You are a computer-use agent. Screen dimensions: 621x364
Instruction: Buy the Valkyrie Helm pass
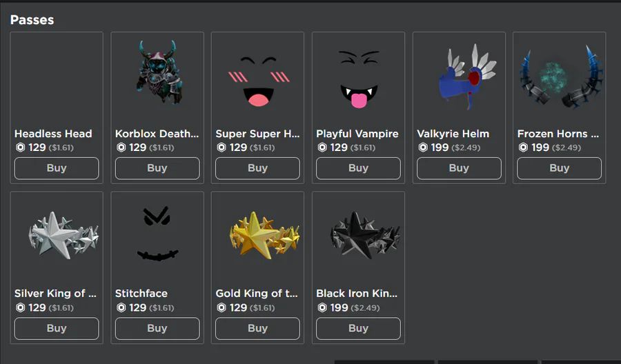click(x=459, y=168)
